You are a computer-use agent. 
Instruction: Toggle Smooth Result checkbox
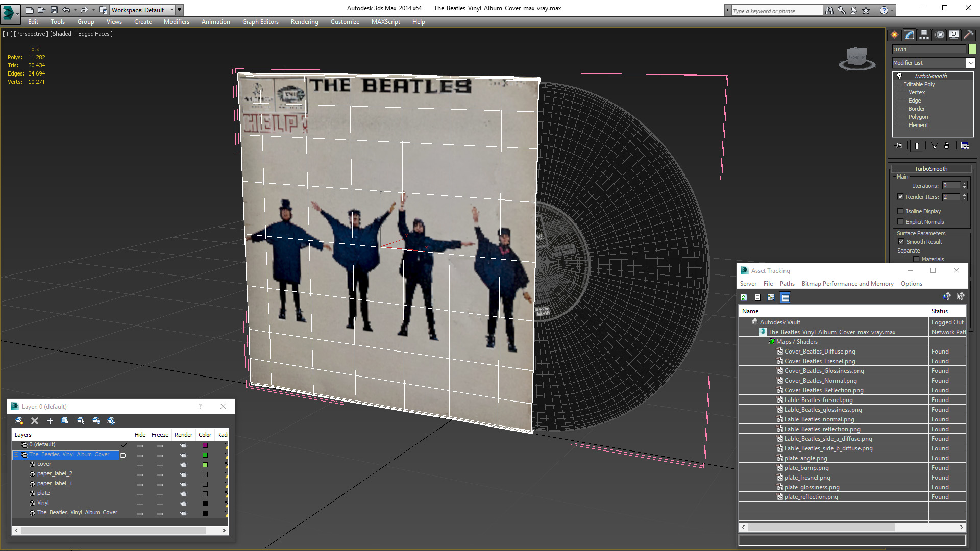(901, 242)
